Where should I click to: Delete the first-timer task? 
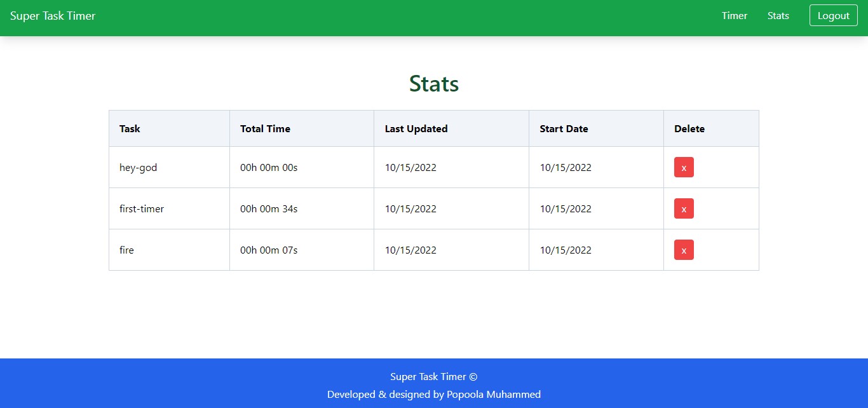click(x=684, y=208)
